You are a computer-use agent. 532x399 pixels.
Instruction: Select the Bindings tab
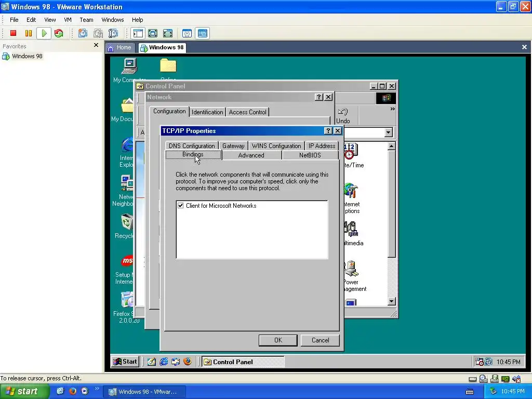(x=193, y=155)
